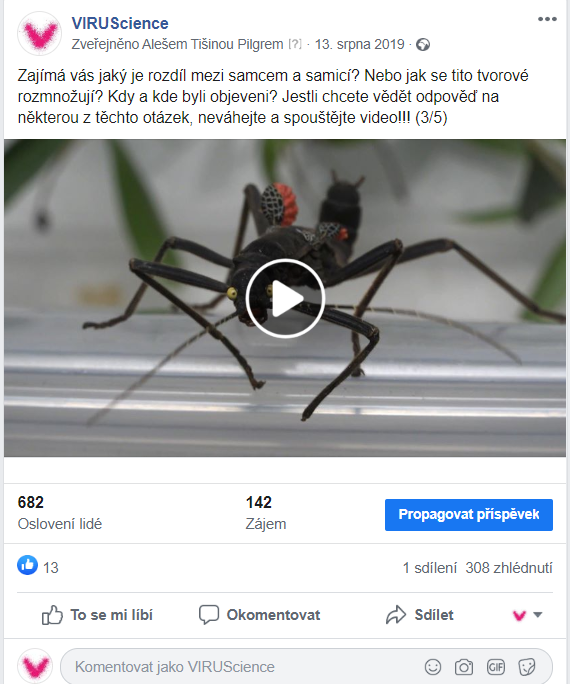Play the insect video
Screen dimensions: 570x684
(x=285, y=298)
